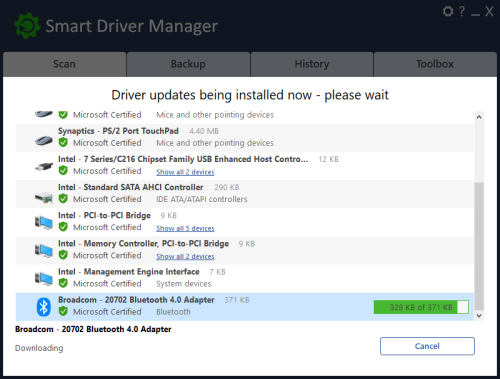Click the Downloading status text
The width and height of the screenshot is (500, 379).
point(39,348)
